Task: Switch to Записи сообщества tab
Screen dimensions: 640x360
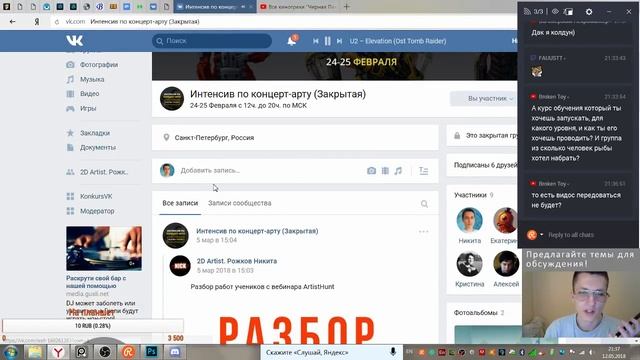Action: (x=240, y=203)
